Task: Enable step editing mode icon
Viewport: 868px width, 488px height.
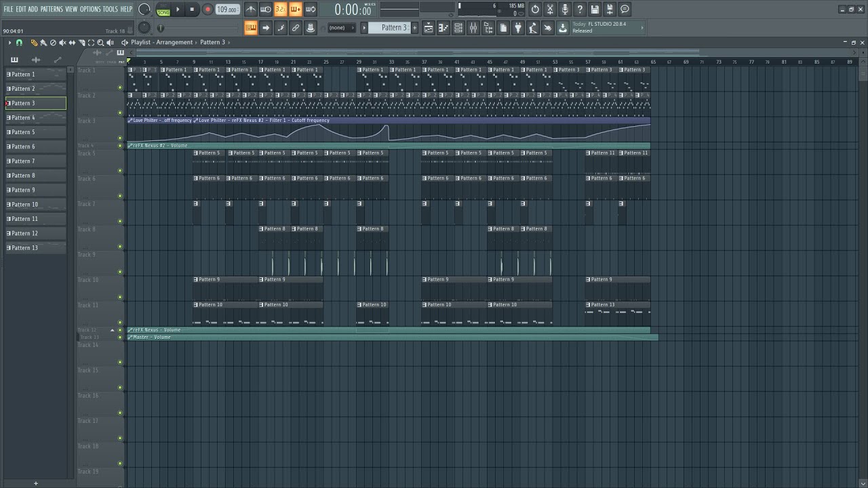Action: coord(281,28)
